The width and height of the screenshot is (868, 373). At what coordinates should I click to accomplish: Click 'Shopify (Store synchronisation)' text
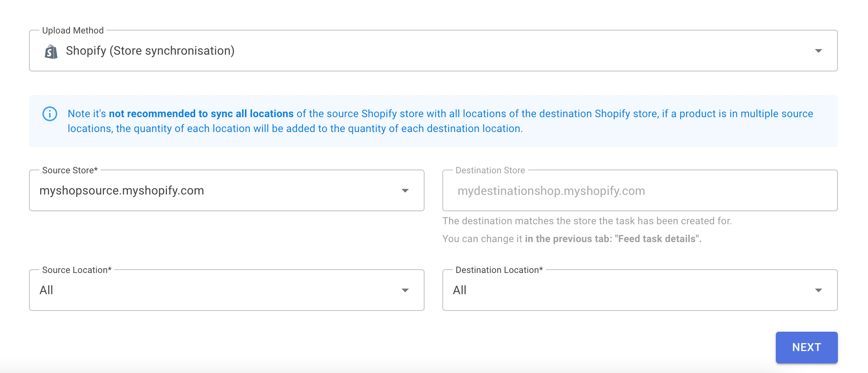click(150, 51)
